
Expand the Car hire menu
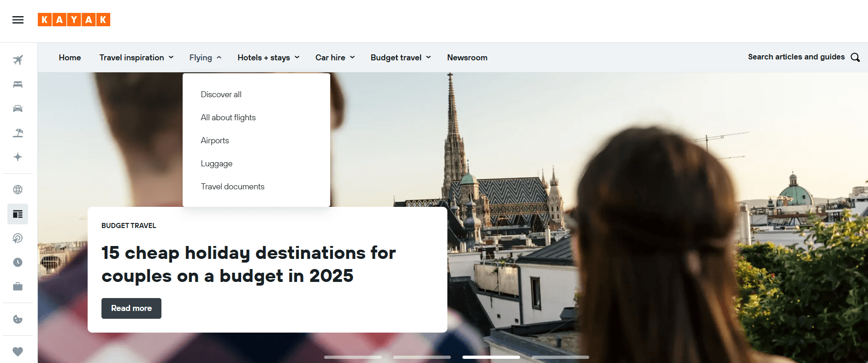335,58
